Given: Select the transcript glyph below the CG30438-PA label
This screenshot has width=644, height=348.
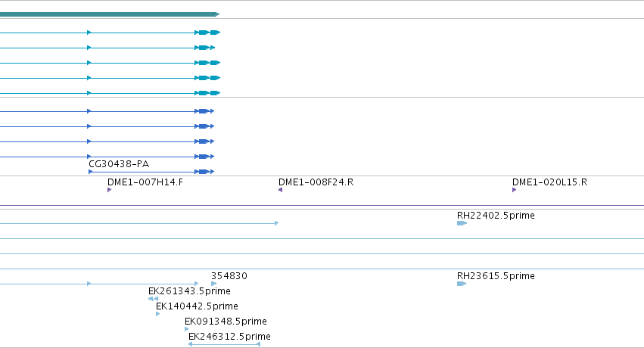Looking at the screenshot, I should click(x=151, y=172).
